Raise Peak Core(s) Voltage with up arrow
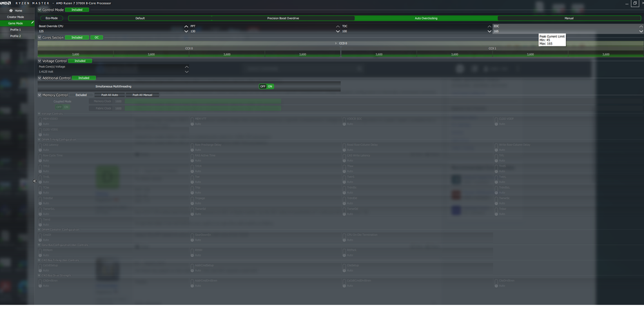The width and height of the screenshot is (644, 330). click(x=186, y=67)
